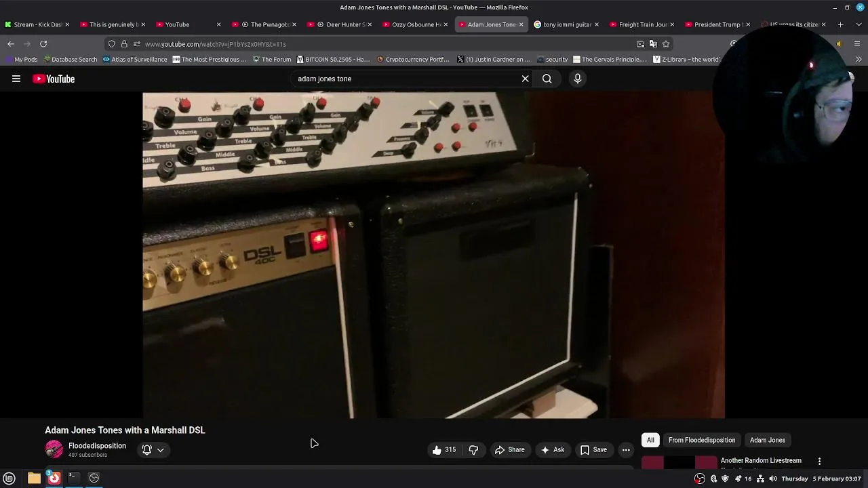Open The Most Prestigious bookmark
This screenshot has width=868, height=488.
pyautogui.click(x=210, y=59)
